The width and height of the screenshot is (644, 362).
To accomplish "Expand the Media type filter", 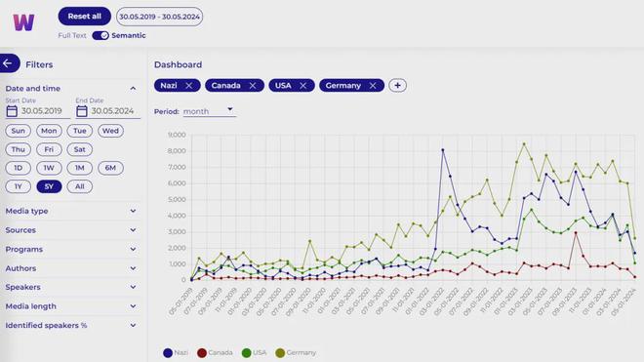I will [70, 211].
